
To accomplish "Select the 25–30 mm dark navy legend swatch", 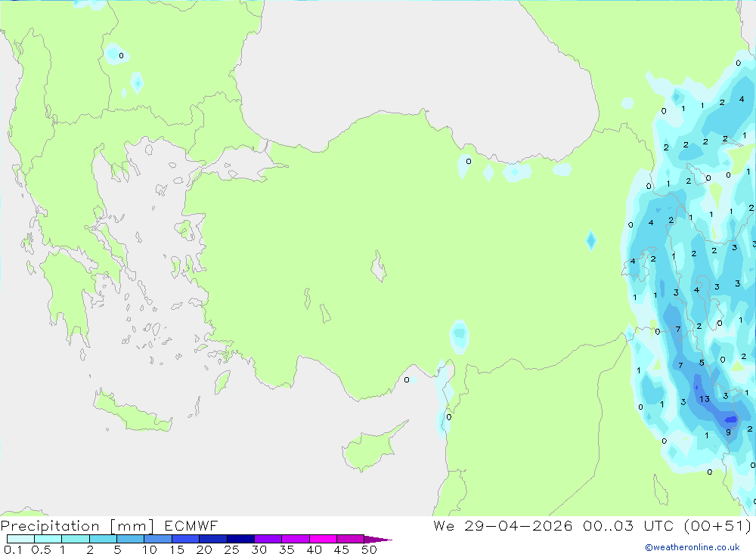I will (240, 539).
